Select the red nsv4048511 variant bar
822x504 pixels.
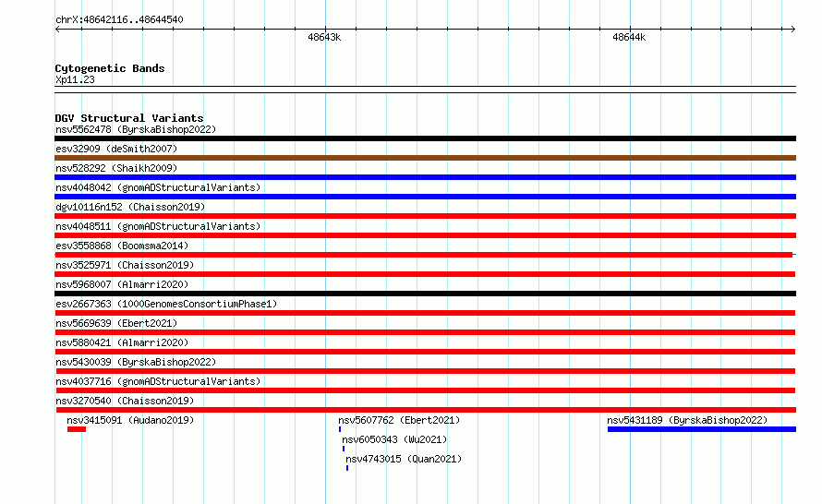point(425,235)
